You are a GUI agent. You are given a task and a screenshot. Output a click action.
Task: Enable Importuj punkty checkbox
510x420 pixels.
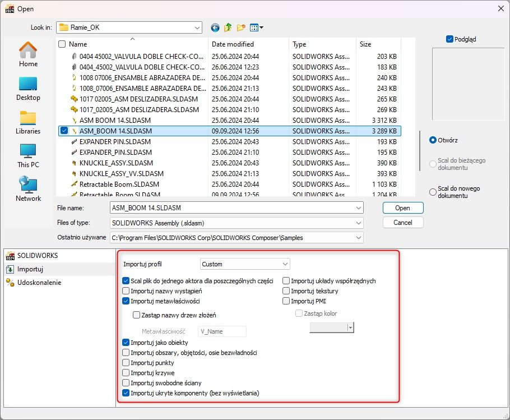126,362
